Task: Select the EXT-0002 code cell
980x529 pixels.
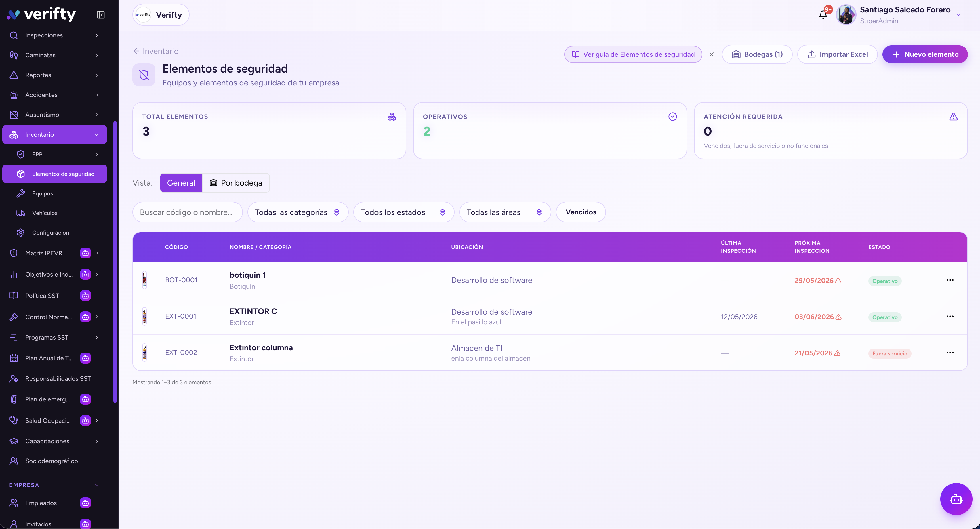Action: click(x=181, y=352)
